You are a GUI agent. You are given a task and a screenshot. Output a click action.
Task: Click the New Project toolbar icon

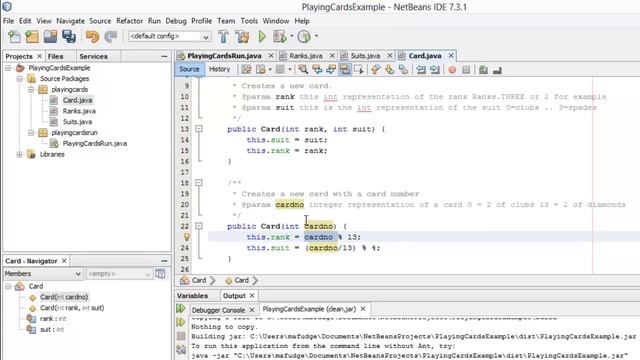coord(31,37)
